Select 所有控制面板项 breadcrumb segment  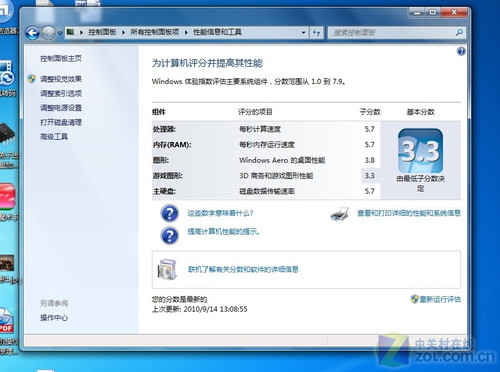pos(155,32)
